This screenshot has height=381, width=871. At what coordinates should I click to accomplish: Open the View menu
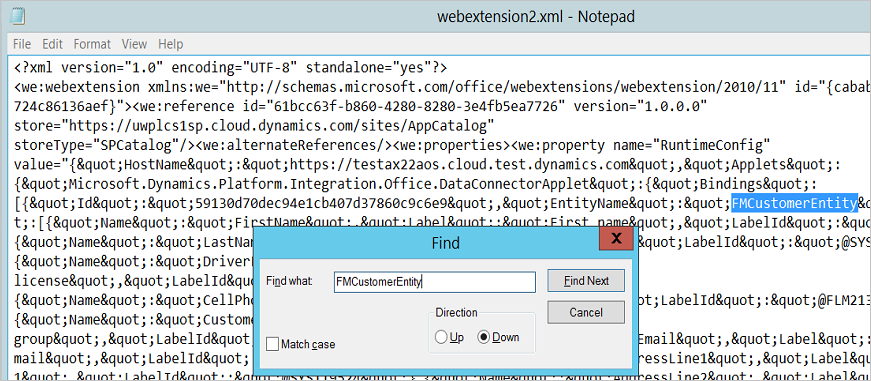134,44
